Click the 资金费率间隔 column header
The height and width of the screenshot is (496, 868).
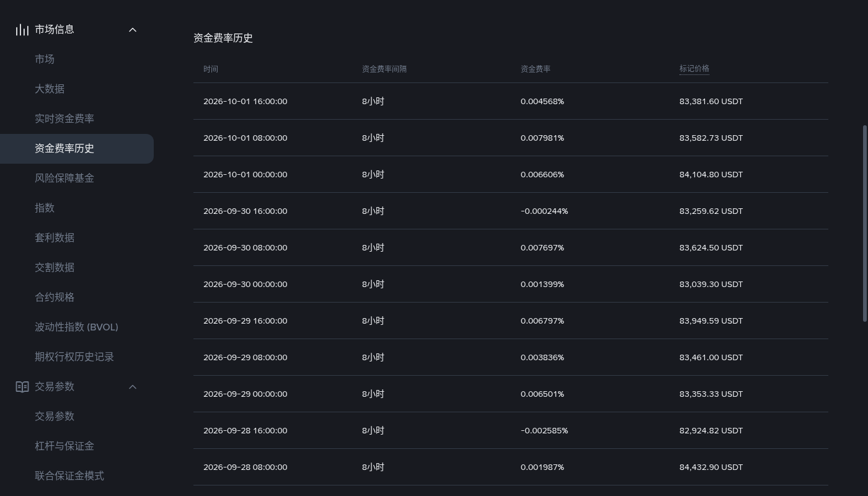click(384, 69)
